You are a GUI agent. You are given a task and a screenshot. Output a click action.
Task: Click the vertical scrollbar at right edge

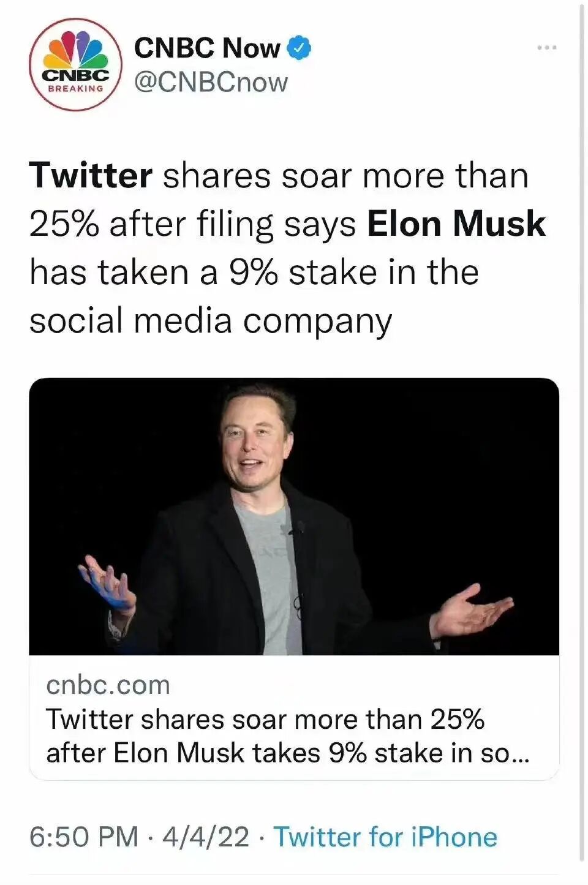[582, 429]
